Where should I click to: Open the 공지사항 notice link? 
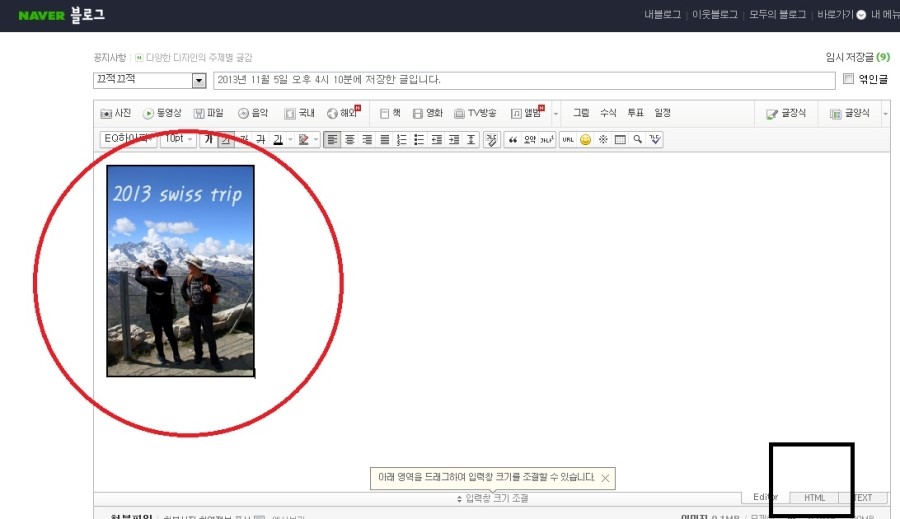click(x=110, y=57)
